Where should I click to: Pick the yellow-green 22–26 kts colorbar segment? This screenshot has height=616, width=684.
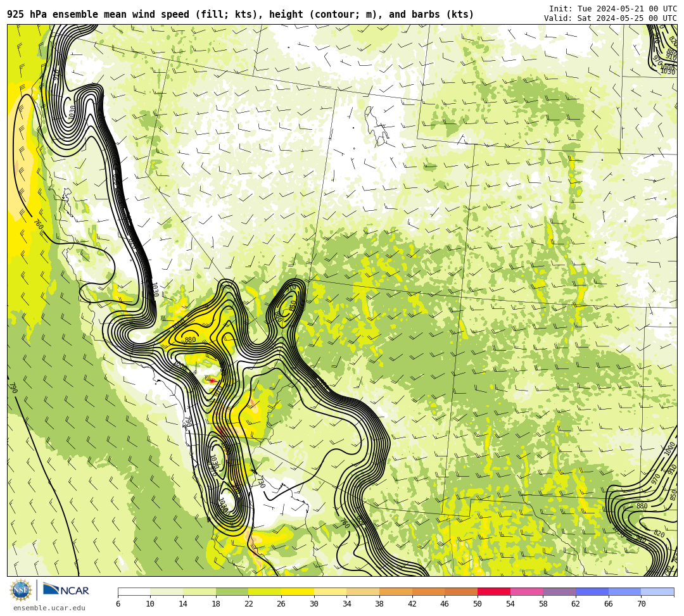265,591
